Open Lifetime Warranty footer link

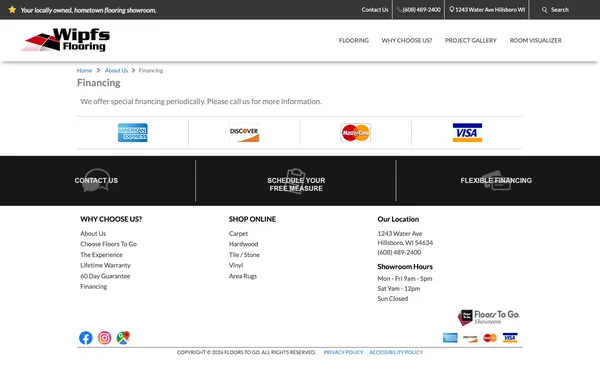[x=105, y=265]
